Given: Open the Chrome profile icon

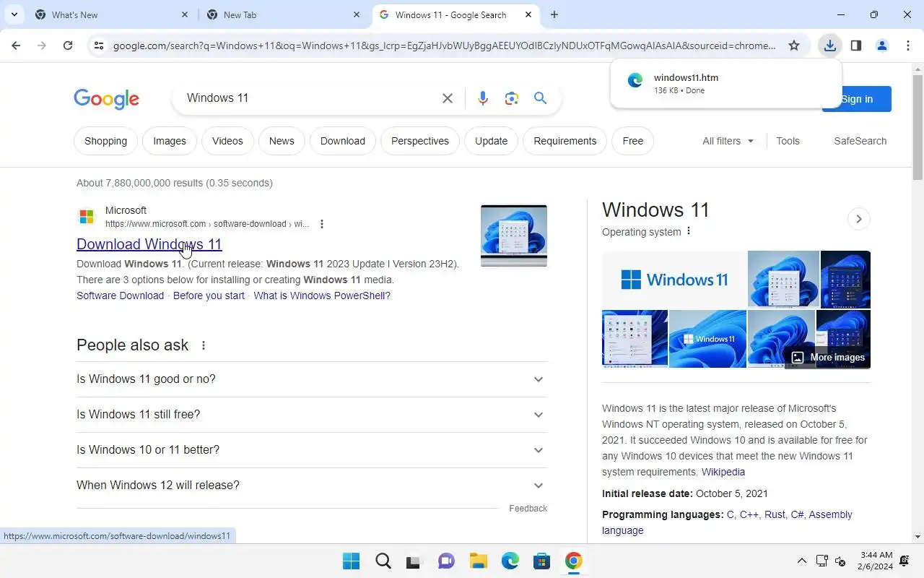Looking at the screenshot, I should coord(882,46).
